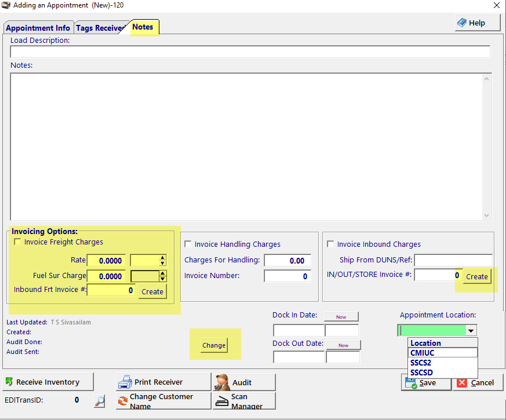Click the Dock In Date date field

pos(299,330)
